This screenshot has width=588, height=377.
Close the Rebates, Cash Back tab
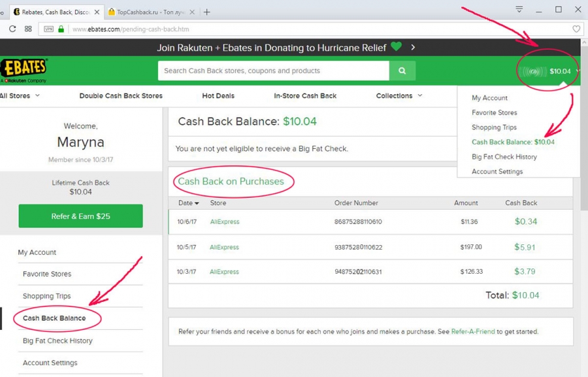point(97,12)
